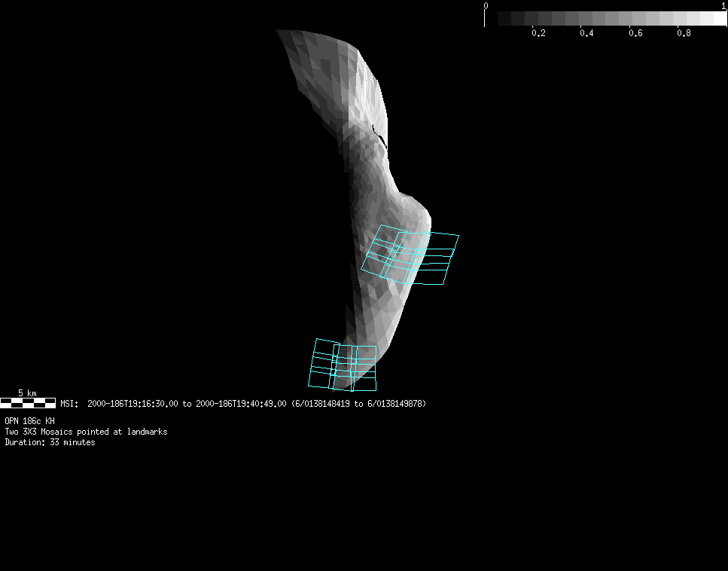Click the vertical 0 marker line beside colorbar
Screen dimensions: 728x571
[x=484, y=18]
